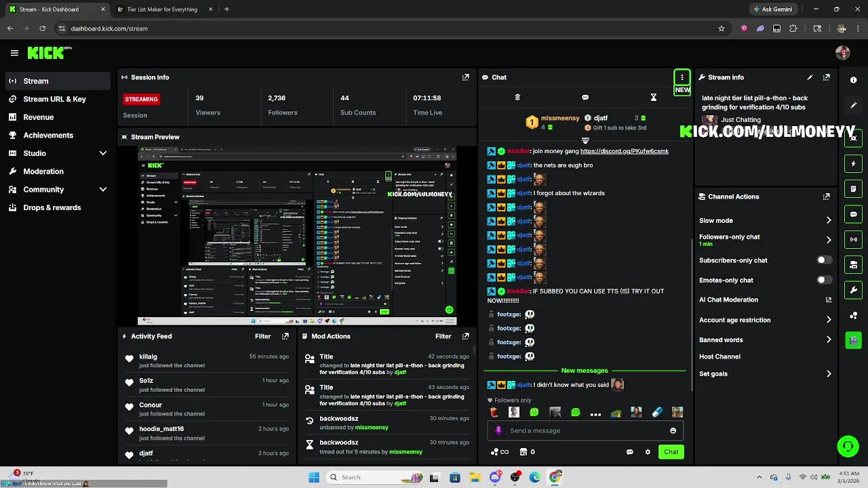
Task: Expand the Studio sidebar section
Action: pos(103,153)
